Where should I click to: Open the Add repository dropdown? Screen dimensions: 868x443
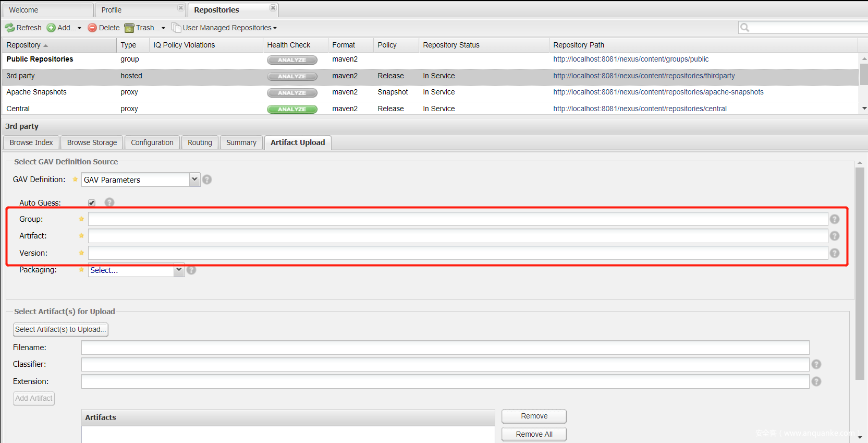coord(65,28)
